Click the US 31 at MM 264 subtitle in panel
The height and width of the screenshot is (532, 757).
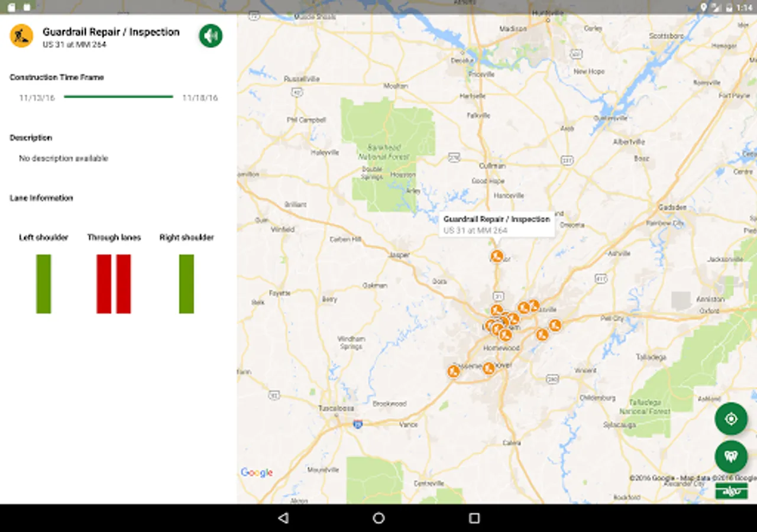click(x=75, y=44)
